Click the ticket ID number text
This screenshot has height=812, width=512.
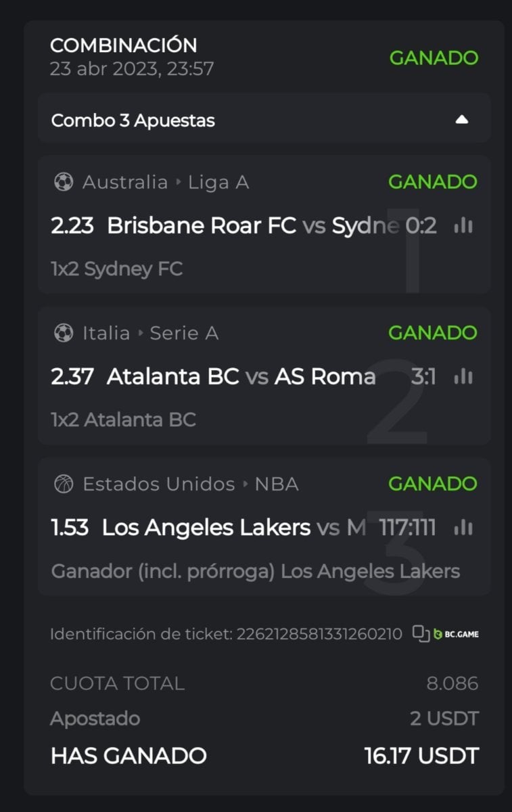[319, 634]
